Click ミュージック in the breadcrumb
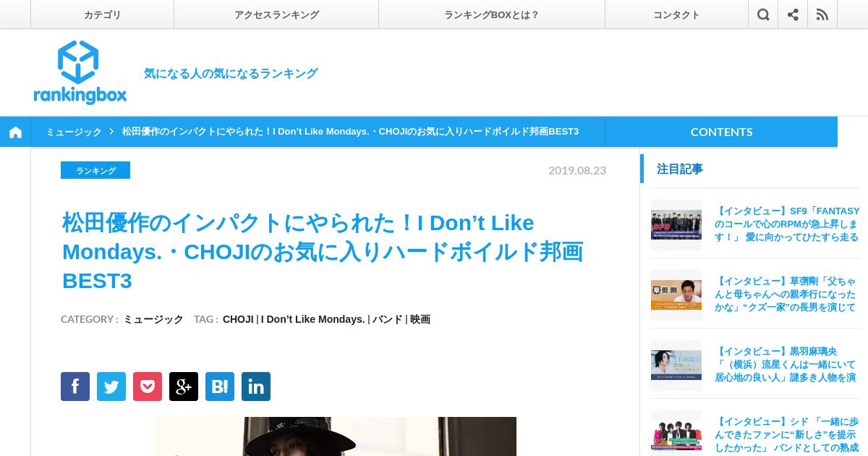The width and height of the screenshot is (868, 456). point(74,132)
